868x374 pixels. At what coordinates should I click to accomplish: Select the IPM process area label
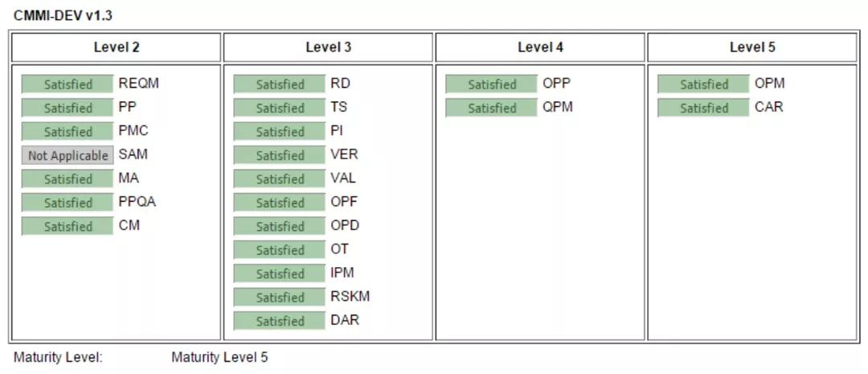click(342, 273)
